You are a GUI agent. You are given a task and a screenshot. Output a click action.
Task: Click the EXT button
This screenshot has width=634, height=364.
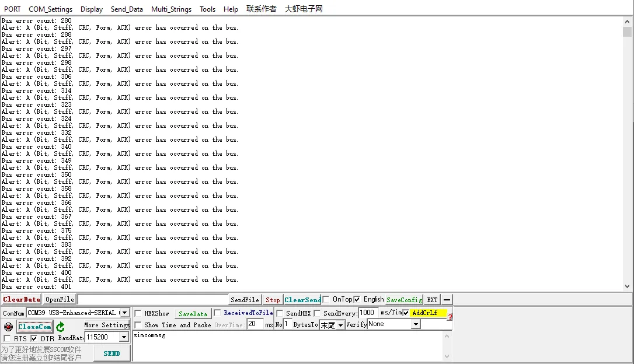pos(432,300)
